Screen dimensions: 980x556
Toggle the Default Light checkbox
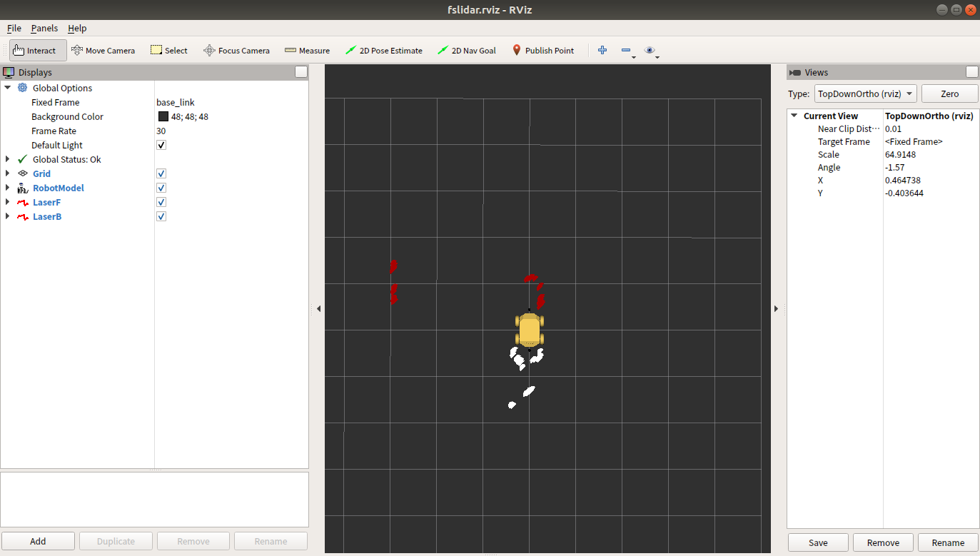tap(161, 145)
